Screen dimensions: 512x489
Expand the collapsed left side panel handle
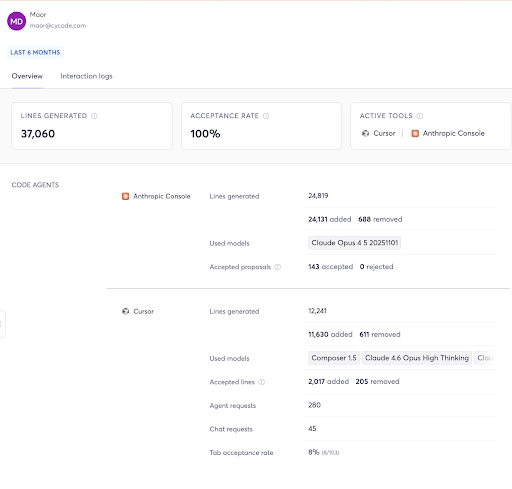2,324
